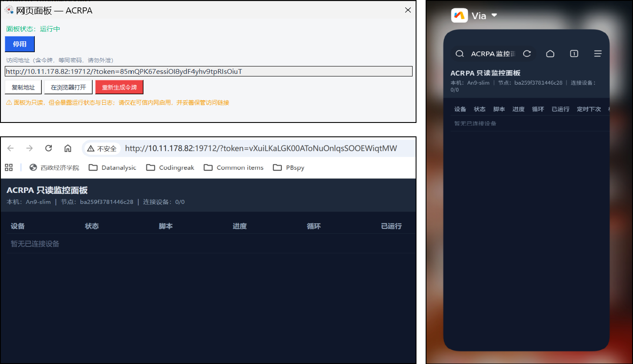Image resolution: width=633 pixels, height=364 pixels.
Task: Open the Datanalysic bookmark folder
Action: click(112, 168)
